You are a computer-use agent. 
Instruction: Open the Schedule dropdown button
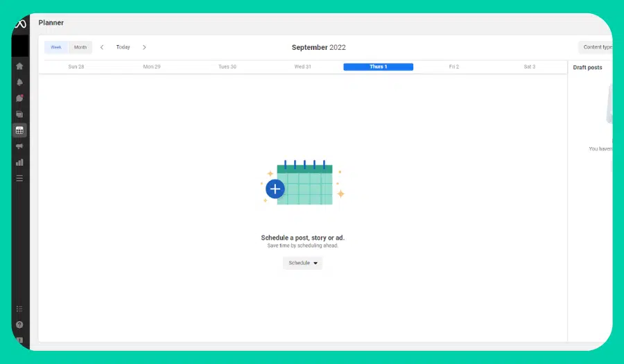[x=303, y=263]
